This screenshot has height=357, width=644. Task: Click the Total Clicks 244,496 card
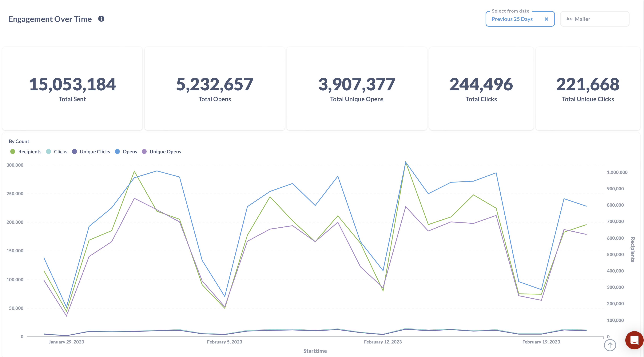(x=481, y=88)
